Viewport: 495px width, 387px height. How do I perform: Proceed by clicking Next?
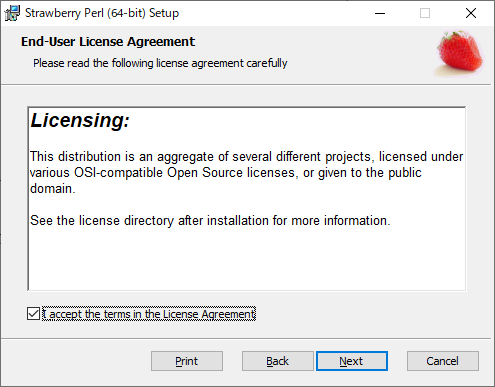coord(352,361)
